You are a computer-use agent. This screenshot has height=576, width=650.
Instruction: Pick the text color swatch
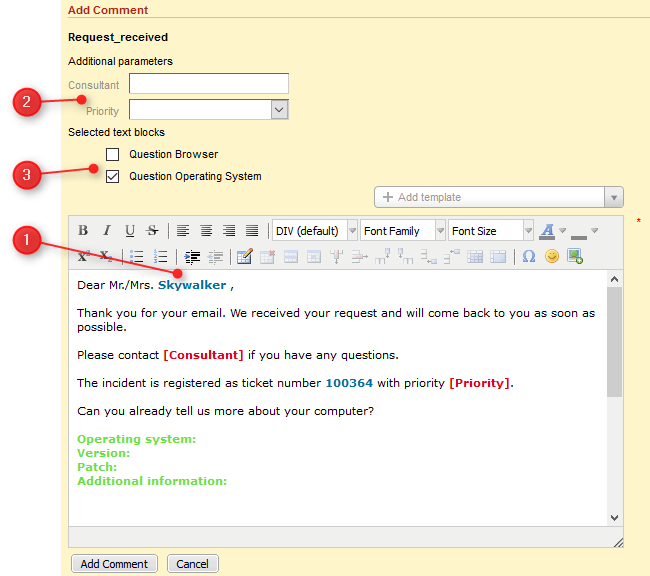[x=546, y=231]
